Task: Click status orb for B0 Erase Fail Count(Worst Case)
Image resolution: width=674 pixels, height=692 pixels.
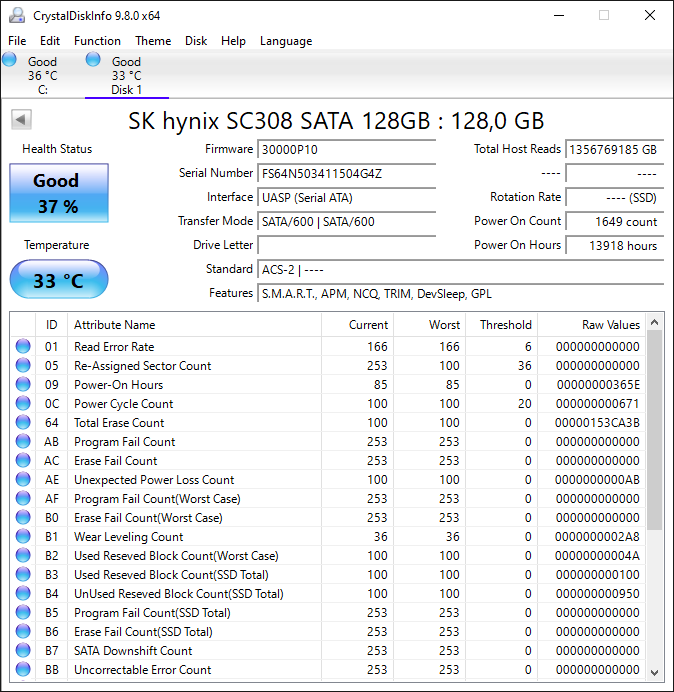Action: [x=23, y=517]
